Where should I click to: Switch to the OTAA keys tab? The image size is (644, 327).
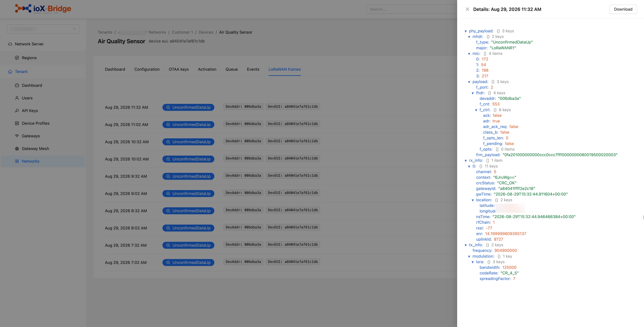179,69
